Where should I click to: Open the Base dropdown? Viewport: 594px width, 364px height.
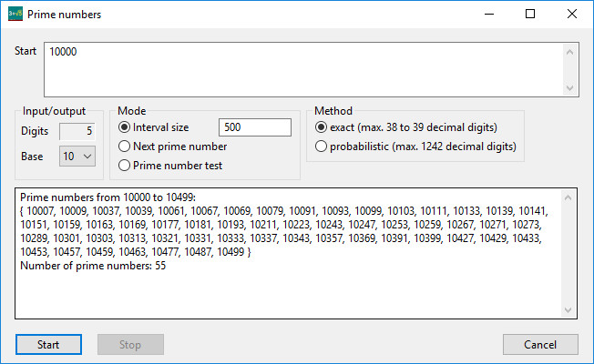coord(77,156)
